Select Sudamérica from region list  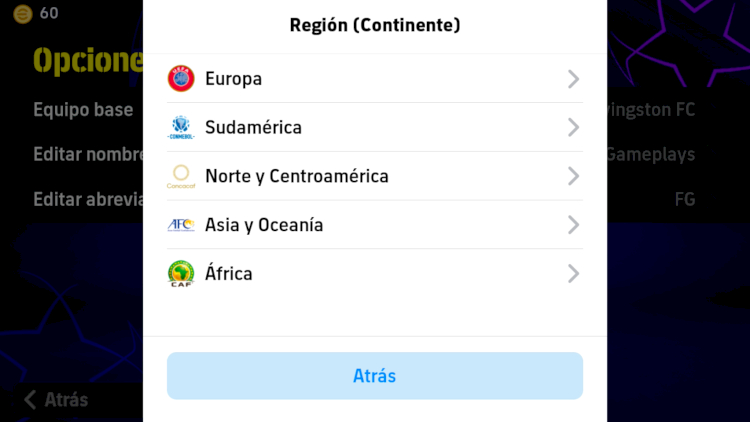click(x=375, y=127)
